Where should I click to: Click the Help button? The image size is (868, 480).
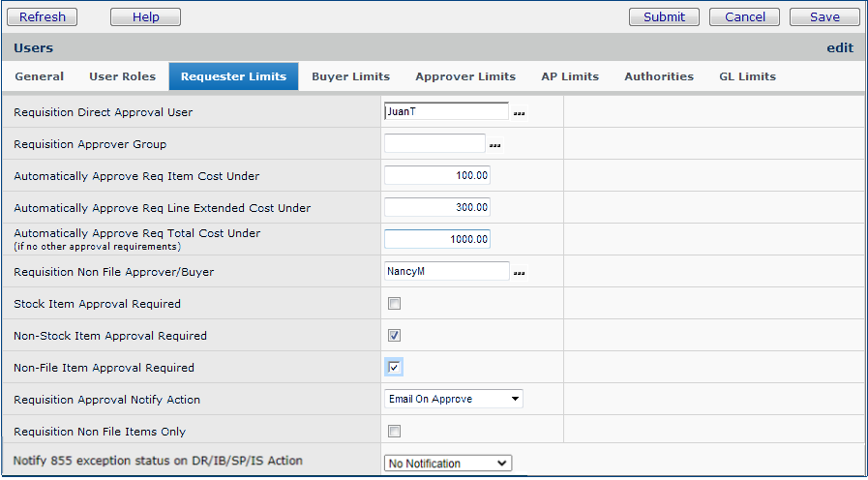tap(145, 17)
